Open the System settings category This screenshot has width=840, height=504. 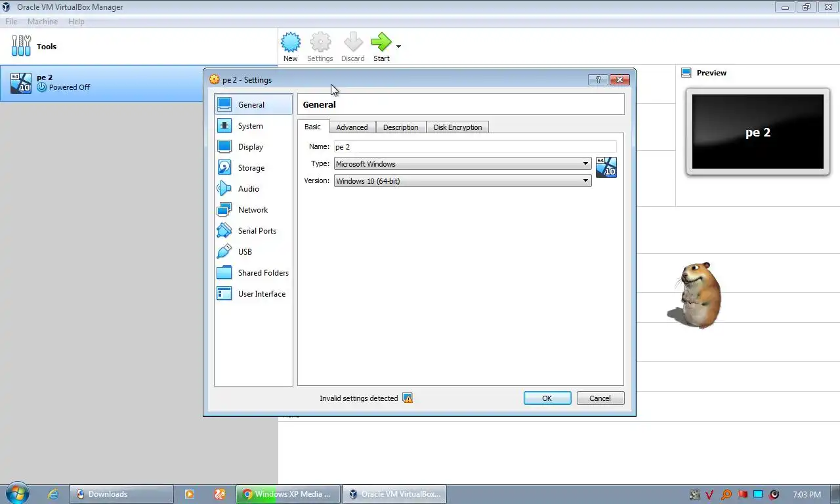[x=253, y=126]
